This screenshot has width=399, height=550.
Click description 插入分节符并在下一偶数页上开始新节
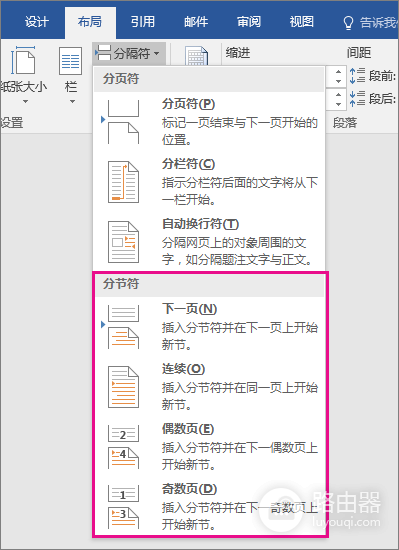pyautogui.click(x=240, y=456)
